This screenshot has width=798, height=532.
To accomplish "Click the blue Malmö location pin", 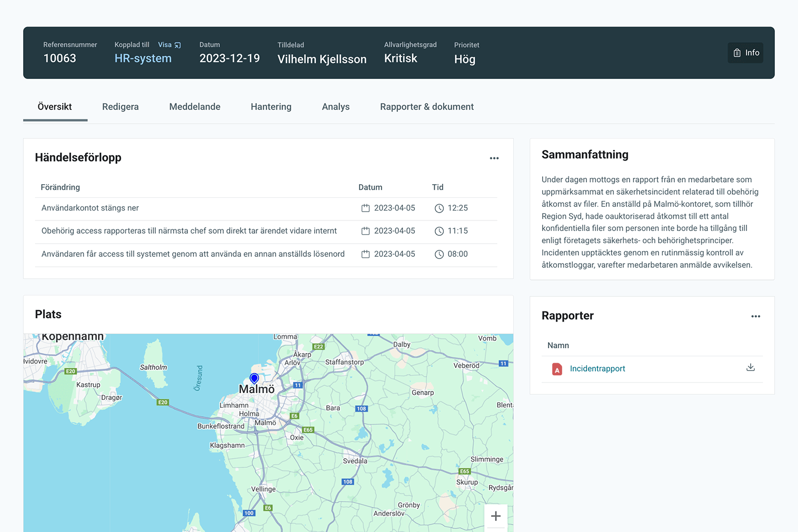I will point(254,378).
